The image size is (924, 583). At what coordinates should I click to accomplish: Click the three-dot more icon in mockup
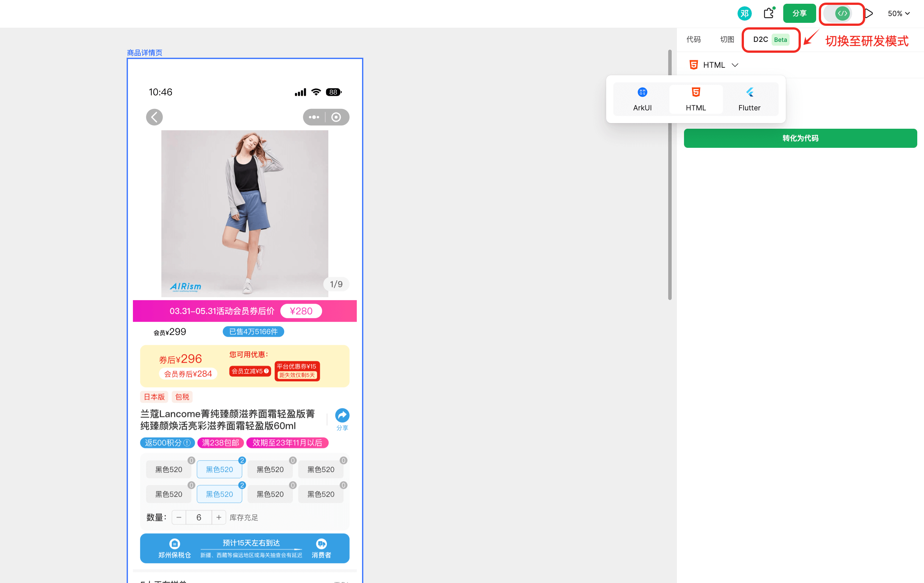[314, 117]
